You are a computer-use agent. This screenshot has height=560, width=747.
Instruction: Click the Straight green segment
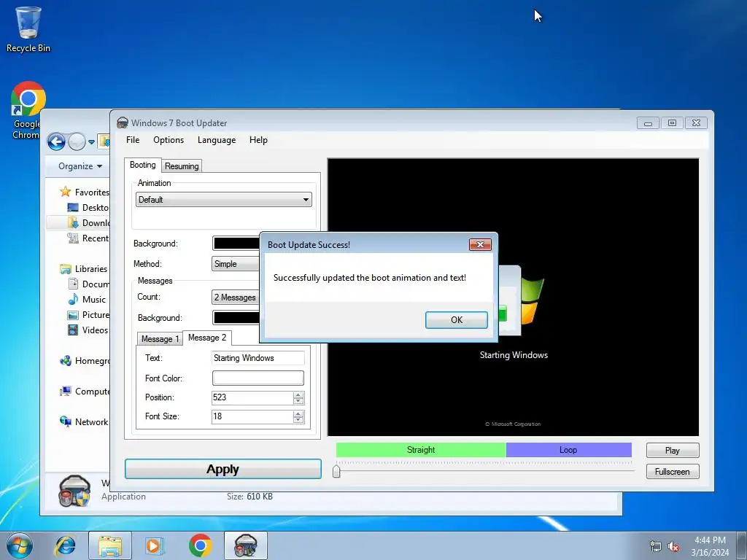421,449
